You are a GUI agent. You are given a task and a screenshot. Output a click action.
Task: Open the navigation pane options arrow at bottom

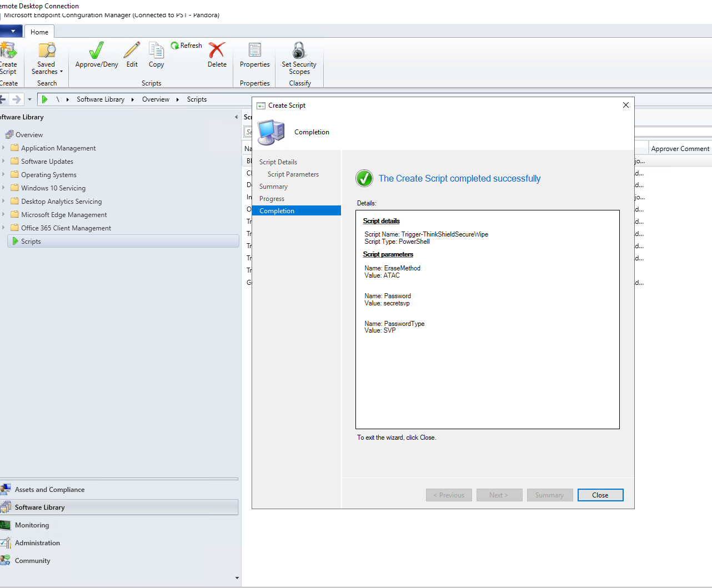click(x=237, y=578)
